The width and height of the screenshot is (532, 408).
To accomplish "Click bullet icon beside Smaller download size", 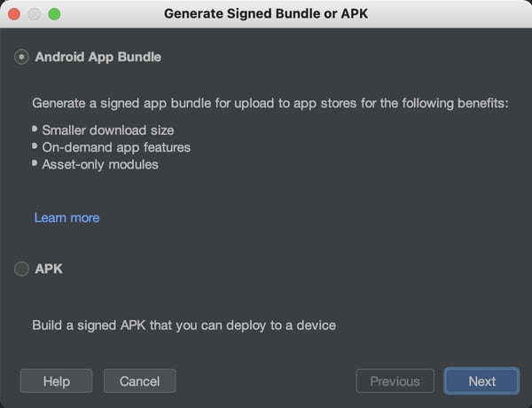I will 35,129.
